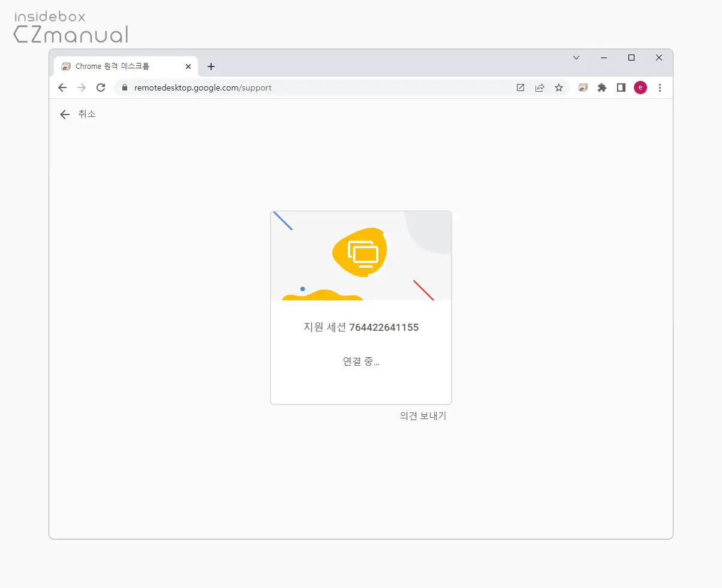Open the Extensions puzzle piece menu

(602, 88)
